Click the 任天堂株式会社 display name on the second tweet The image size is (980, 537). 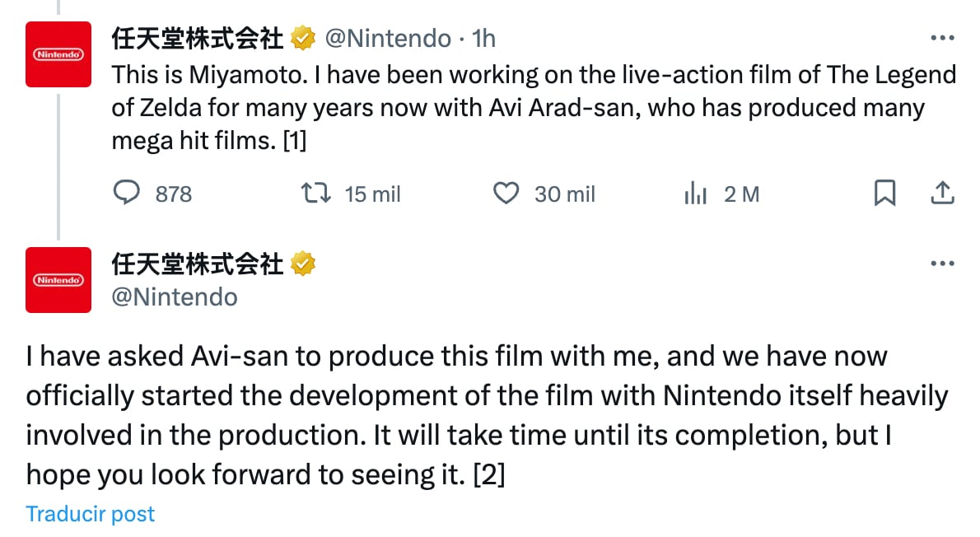click(198, 264)
